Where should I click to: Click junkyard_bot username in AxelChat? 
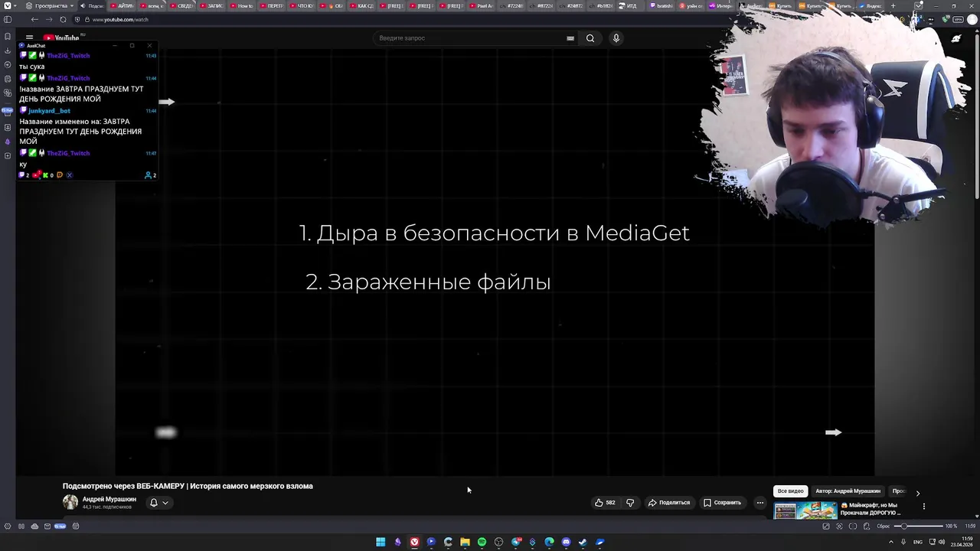(x=49, y=111)
